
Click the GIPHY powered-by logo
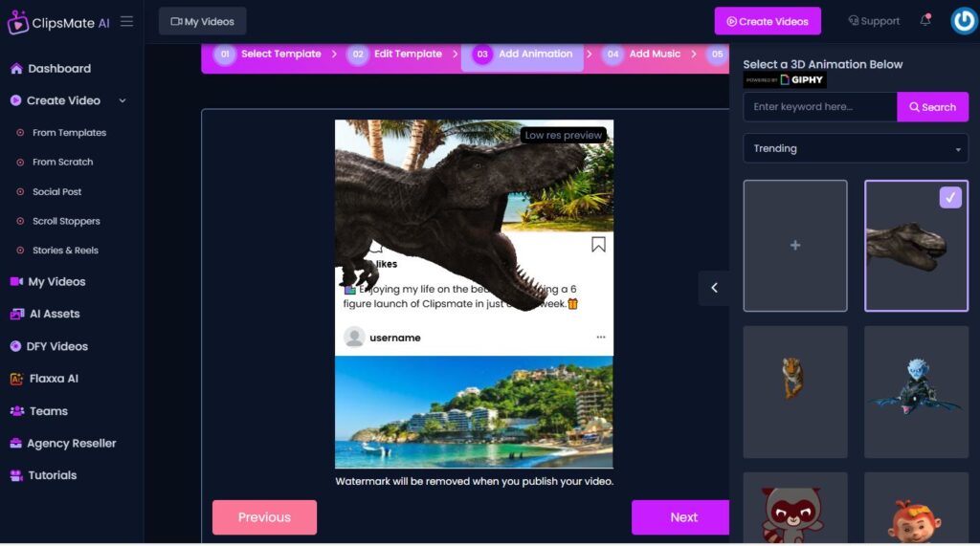pos(785,80)
